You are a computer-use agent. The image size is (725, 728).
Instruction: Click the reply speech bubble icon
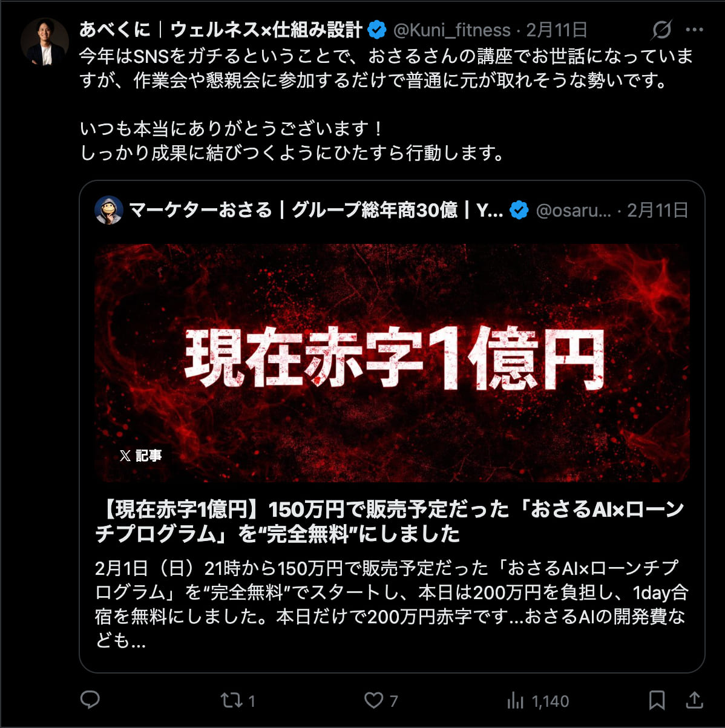coord(90,700)
